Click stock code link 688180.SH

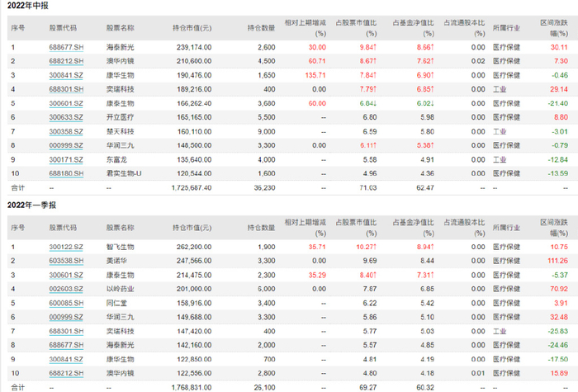point(66,173)
